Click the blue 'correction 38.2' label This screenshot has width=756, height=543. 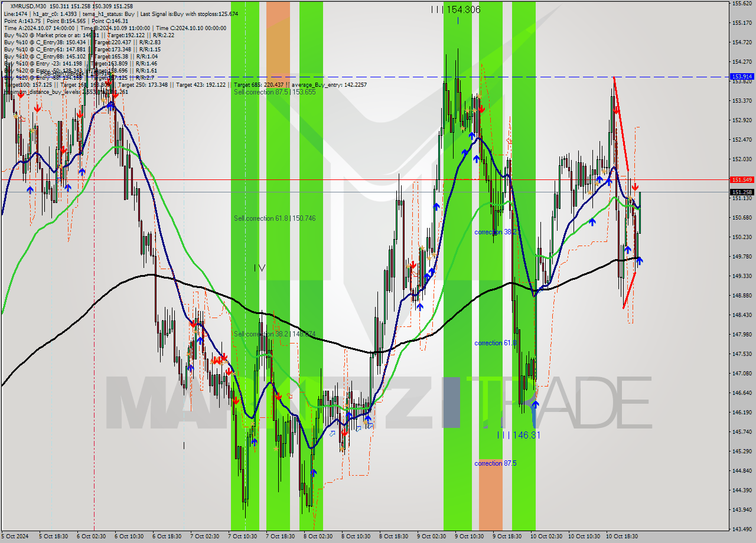[x=496, y=232]
